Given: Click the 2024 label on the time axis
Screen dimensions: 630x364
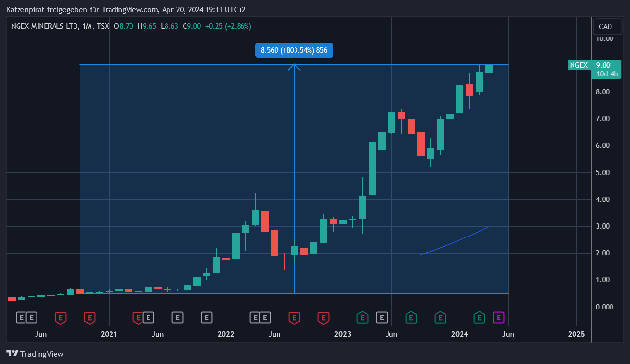Looking at the screenshot, I should click(460, 334).
